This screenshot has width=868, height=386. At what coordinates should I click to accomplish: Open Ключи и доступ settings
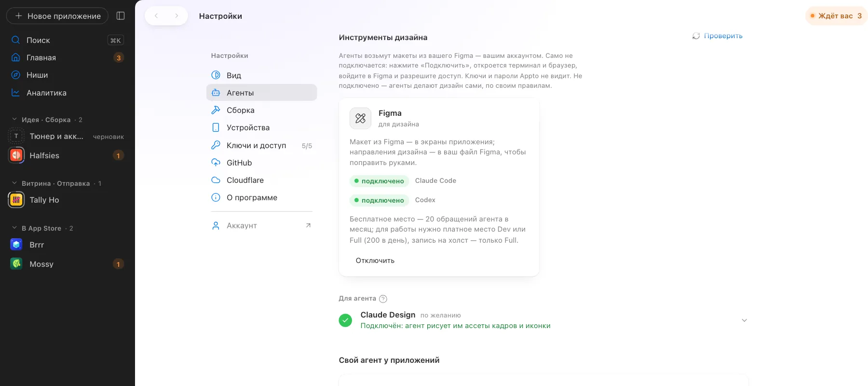point(262,145)
